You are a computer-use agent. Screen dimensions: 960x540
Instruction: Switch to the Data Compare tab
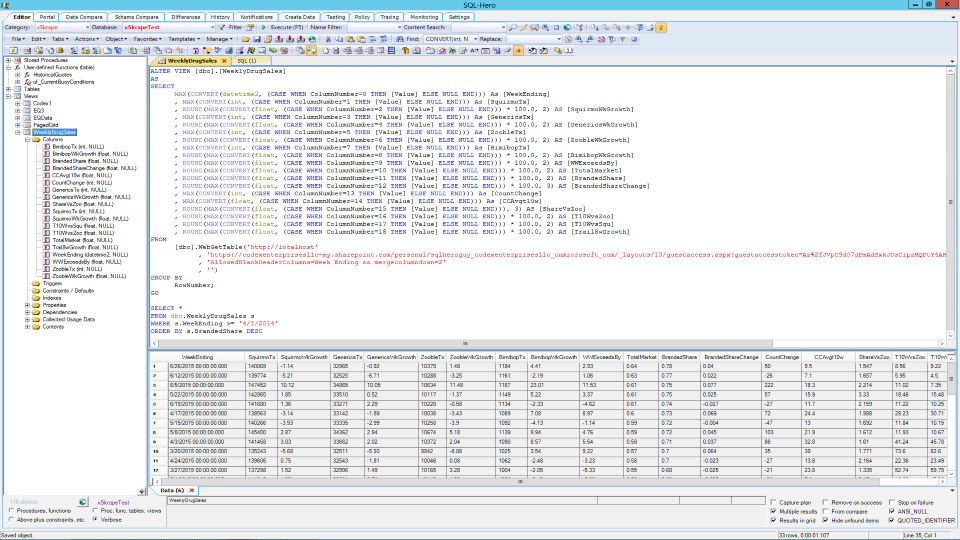(84, 17)
